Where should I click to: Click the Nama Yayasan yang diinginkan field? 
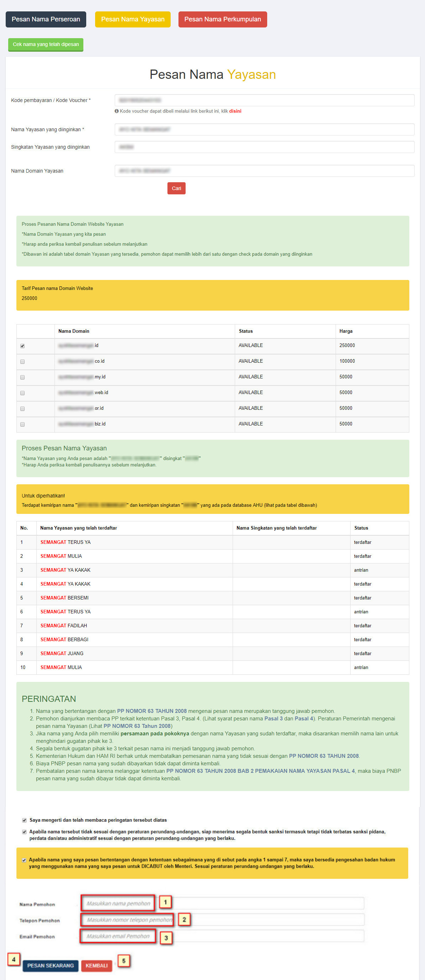[264, 129]
